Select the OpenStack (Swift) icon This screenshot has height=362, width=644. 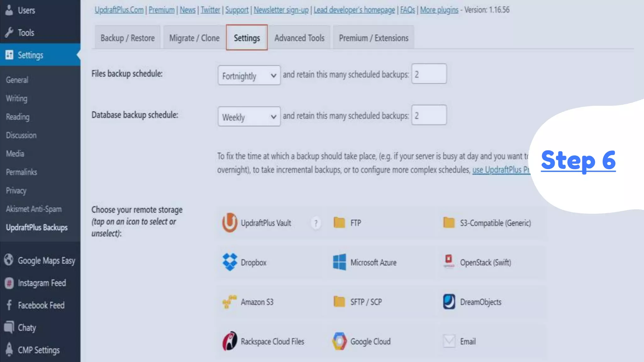click(449, 262)
